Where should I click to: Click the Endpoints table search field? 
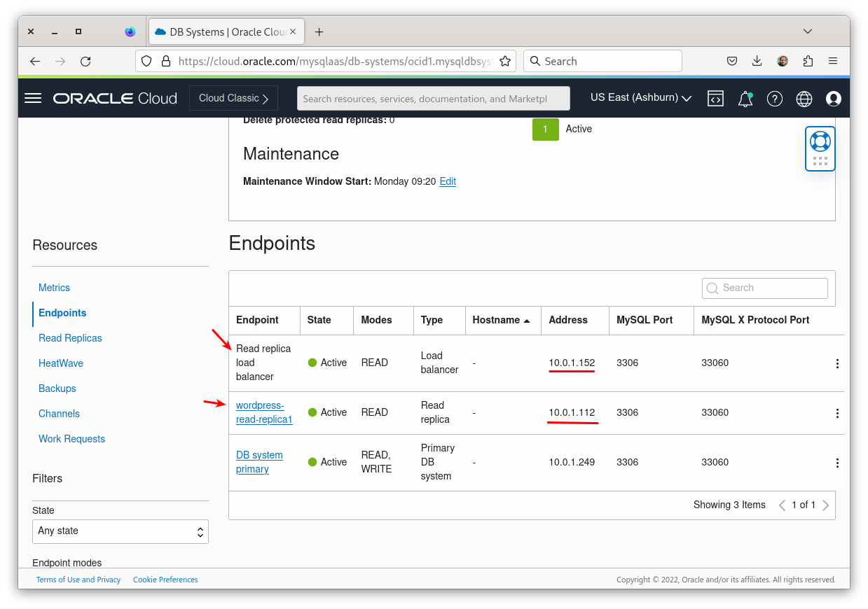point(764,288)
